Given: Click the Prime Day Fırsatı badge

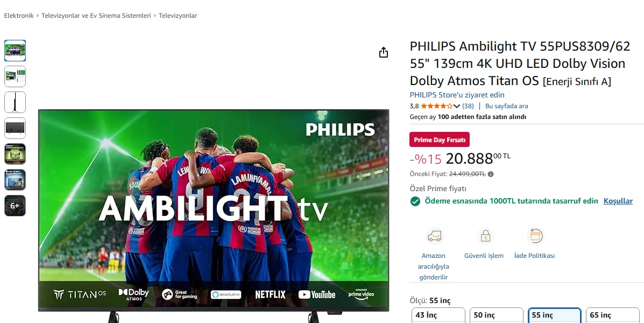Looking at the screenshot, I should (x=440, y=140).
